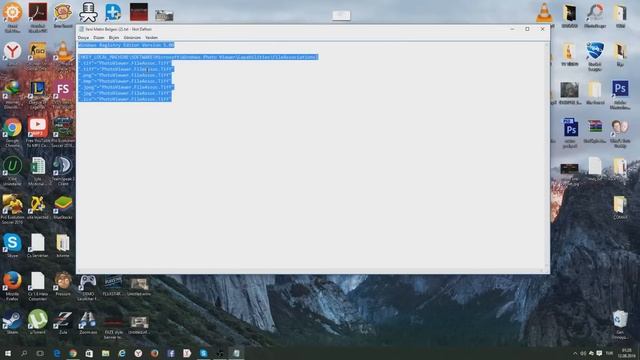Maximize the Notepad window
This screenshot has width=640, height=360.
[527, 29]
